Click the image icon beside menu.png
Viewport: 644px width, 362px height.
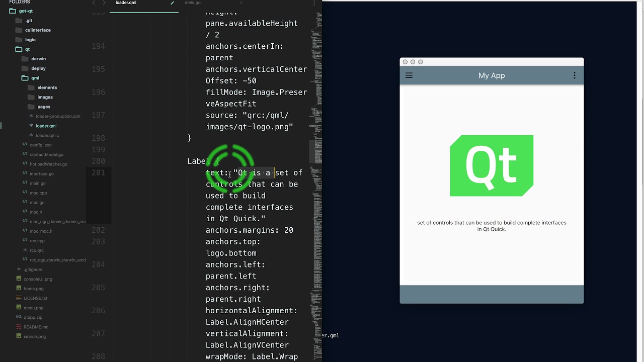(x=19, y=307)
